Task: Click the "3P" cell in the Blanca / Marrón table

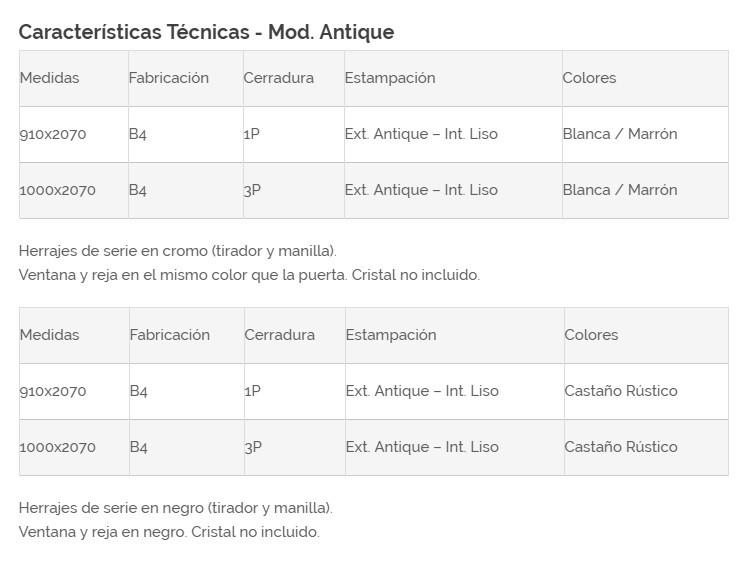Action: [x=252, y=190]
